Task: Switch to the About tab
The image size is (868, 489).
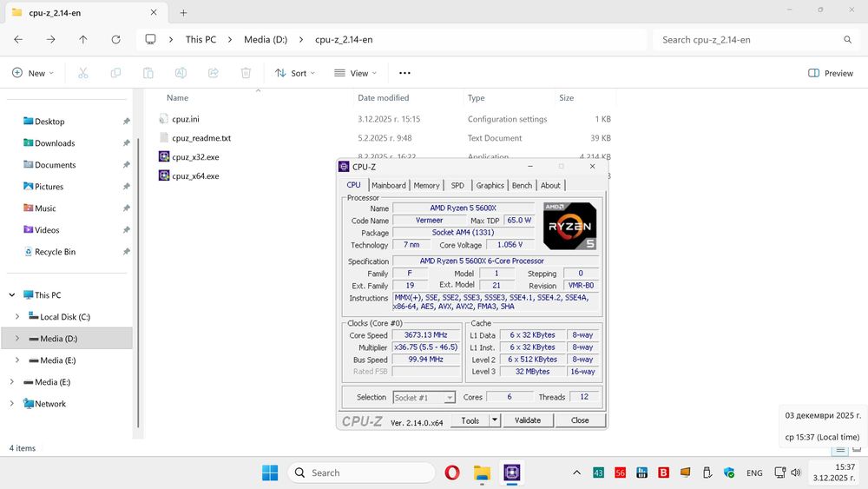Action: click(x=550, y=186)
